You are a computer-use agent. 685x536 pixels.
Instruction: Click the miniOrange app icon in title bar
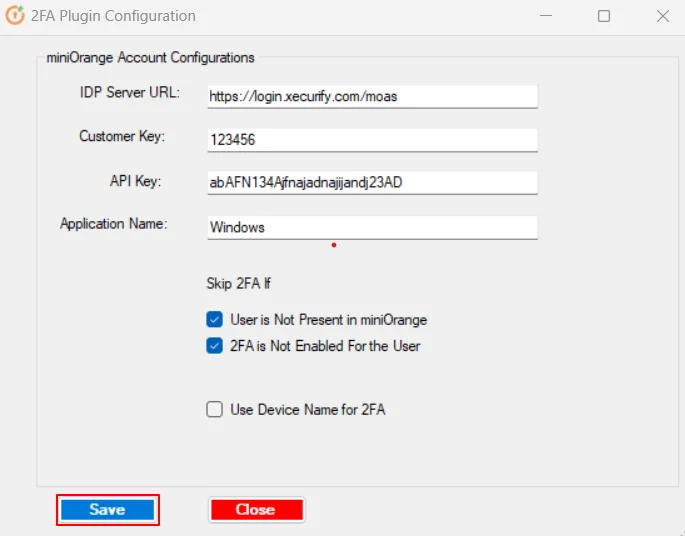click(x=15, y=15)
